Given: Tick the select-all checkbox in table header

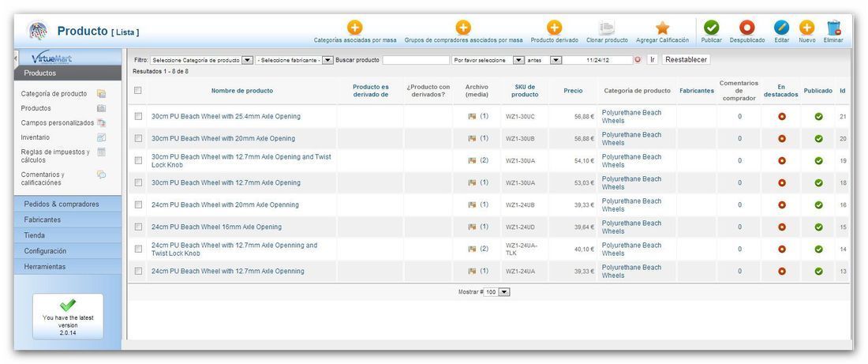Looking at the screenshot, I should [x=138, y=90].
